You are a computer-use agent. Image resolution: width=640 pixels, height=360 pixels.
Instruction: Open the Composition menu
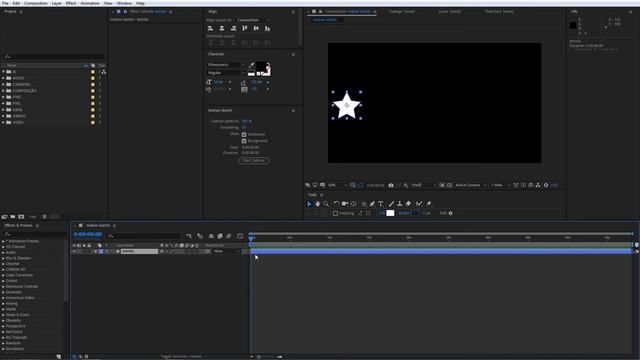pos(36,3)
